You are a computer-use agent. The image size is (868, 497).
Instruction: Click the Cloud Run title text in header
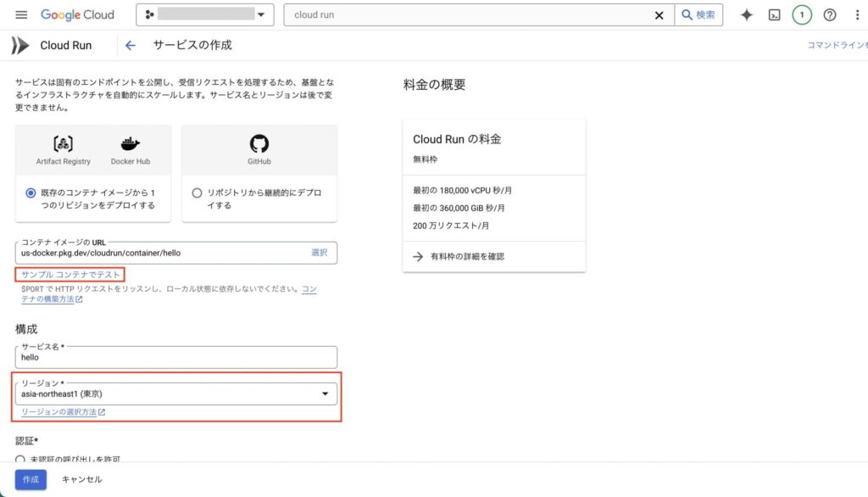tap(66, 46)
